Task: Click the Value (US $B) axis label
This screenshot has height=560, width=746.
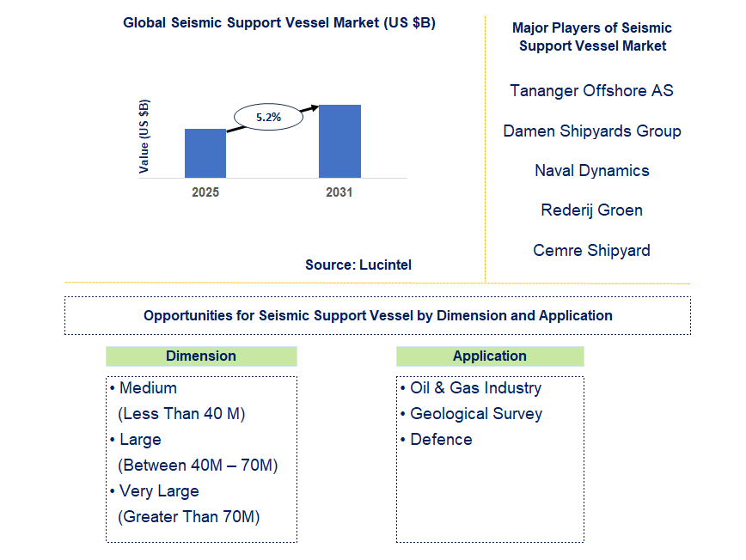Action: point(146,133)
